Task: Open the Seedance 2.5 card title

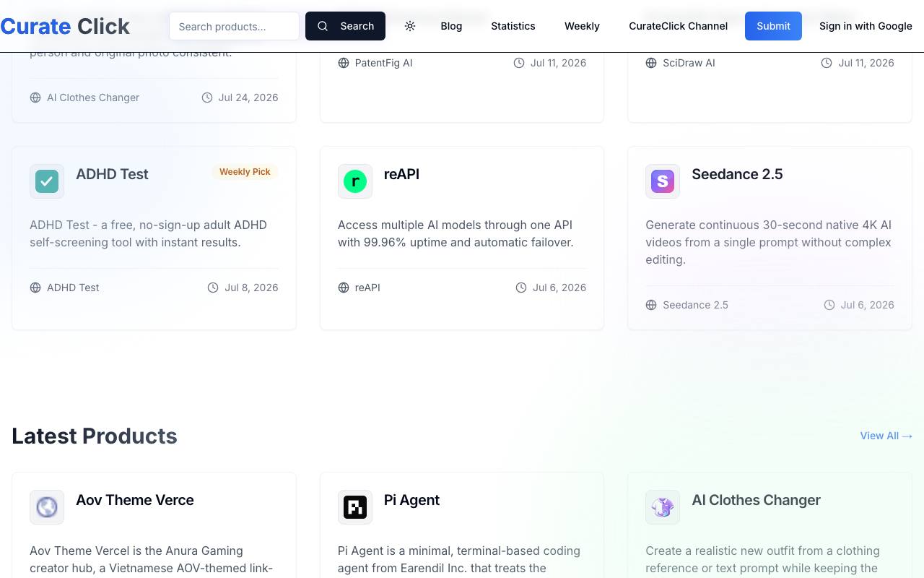Action: tap(737, 174)
